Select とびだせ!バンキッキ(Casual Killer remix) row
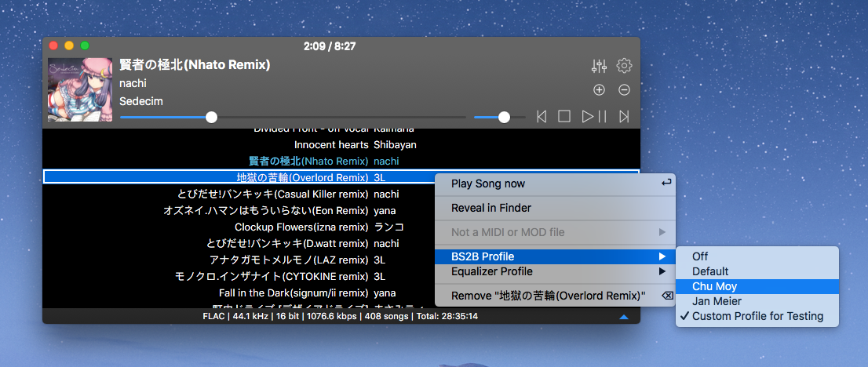868x367 pixels. 341,194
